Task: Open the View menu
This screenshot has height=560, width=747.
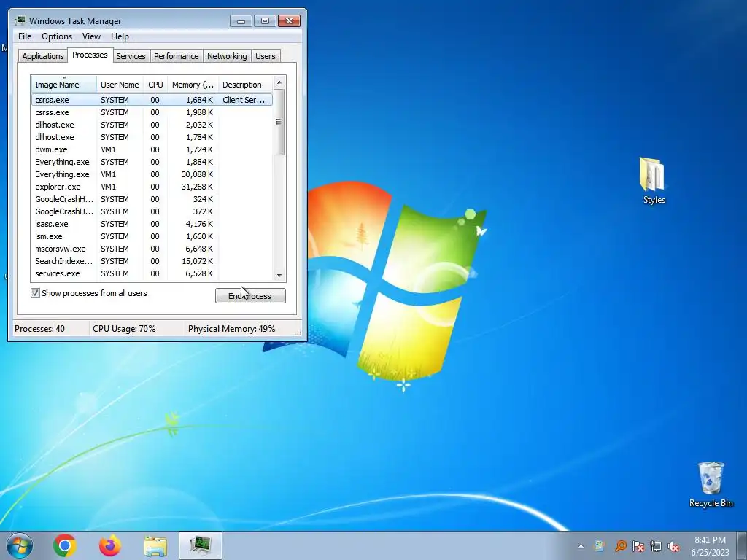Action: pos(91,36)
